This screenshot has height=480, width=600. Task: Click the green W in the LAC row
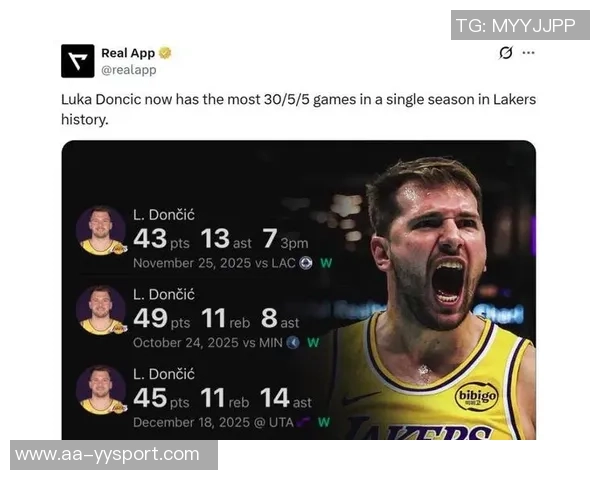(326, 263)
